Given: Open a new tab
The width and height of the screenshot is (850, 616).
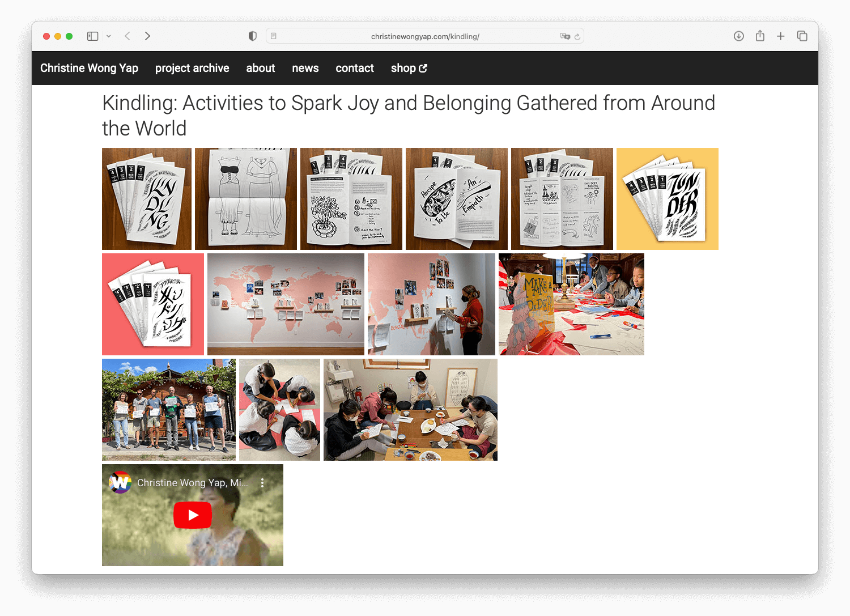Looking at the screenshot, I should 781,36.
